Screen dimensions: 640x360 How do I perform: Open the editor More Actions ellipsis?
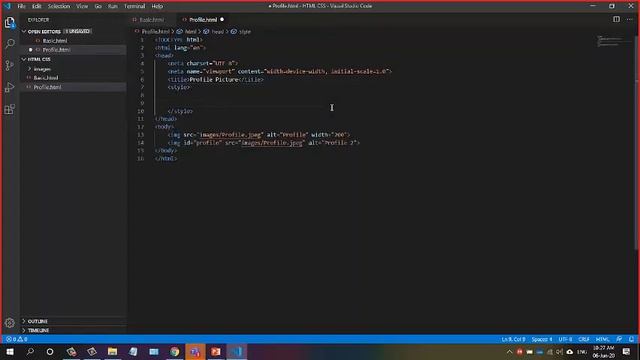click(x=630, y=19)
